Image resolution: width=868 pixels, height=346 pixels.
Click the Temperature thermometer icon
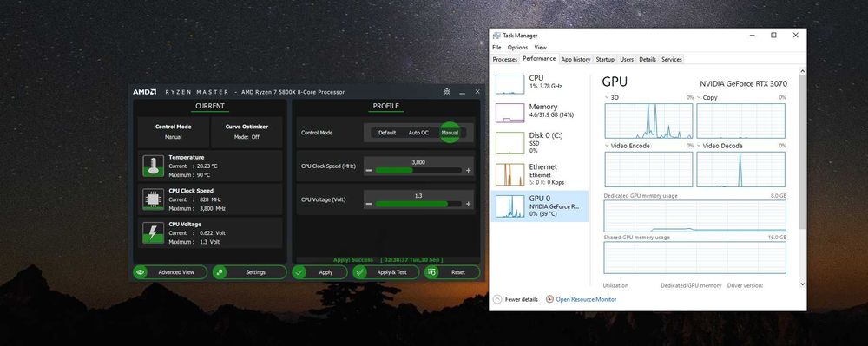(x=154, y=166)
